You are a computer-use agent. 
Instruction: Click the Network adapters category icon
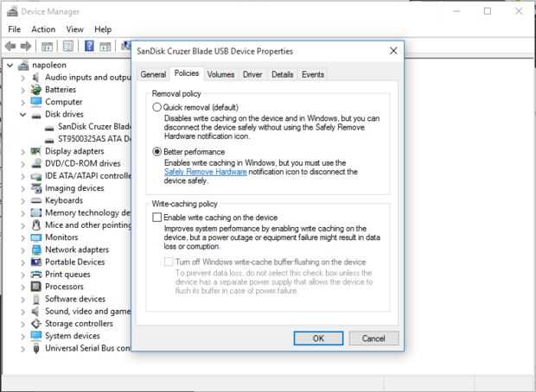click(36, 250)
